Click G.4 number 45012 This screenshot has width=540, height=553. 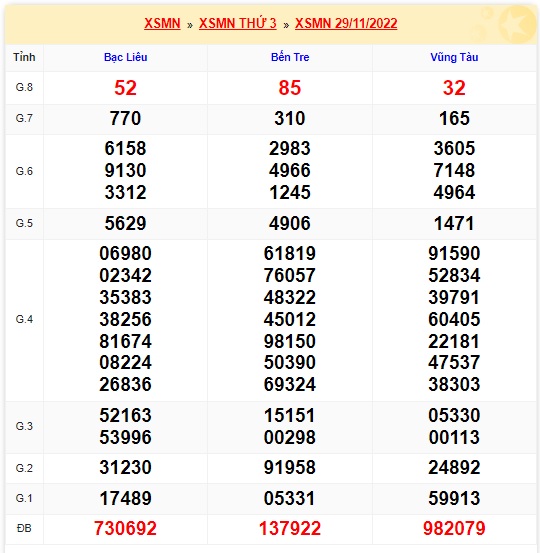[x=290, y=320]
